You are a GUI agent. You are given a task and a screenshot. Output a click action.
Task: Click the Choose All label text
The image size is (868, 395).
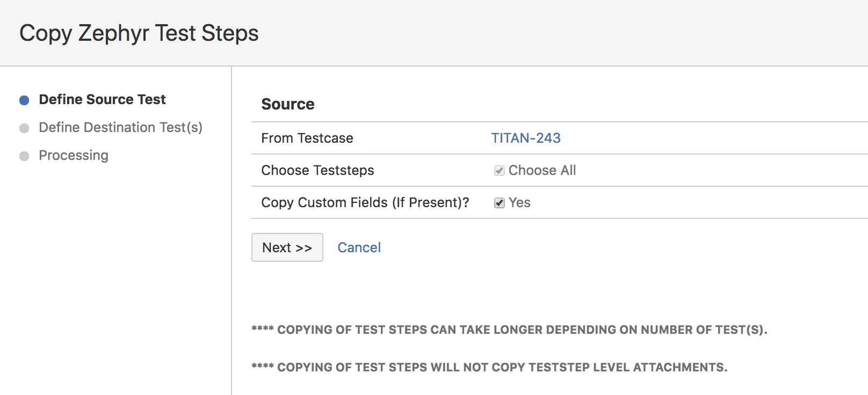[x=543, y=170]
